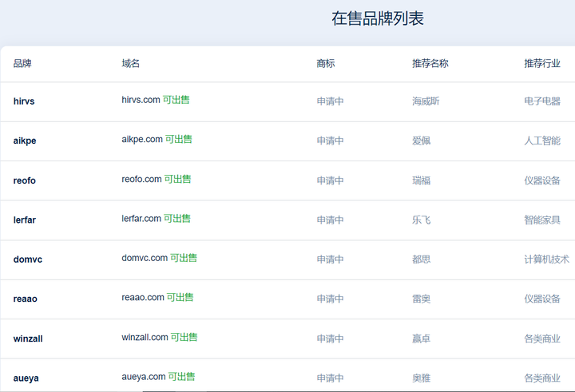Click the 推荐行业 column header
The image size is (575, 392).
click(x=542, y=64)
